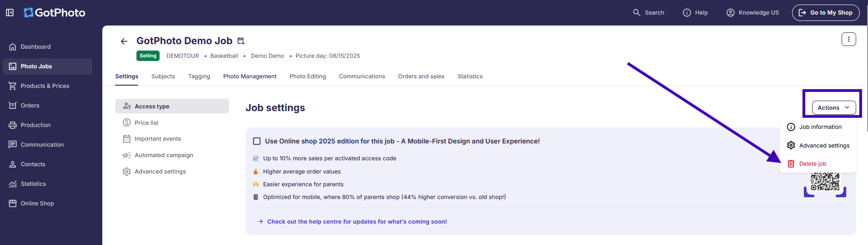Open the help centre updates link
The image size is (868, 245).
(356, 222)
